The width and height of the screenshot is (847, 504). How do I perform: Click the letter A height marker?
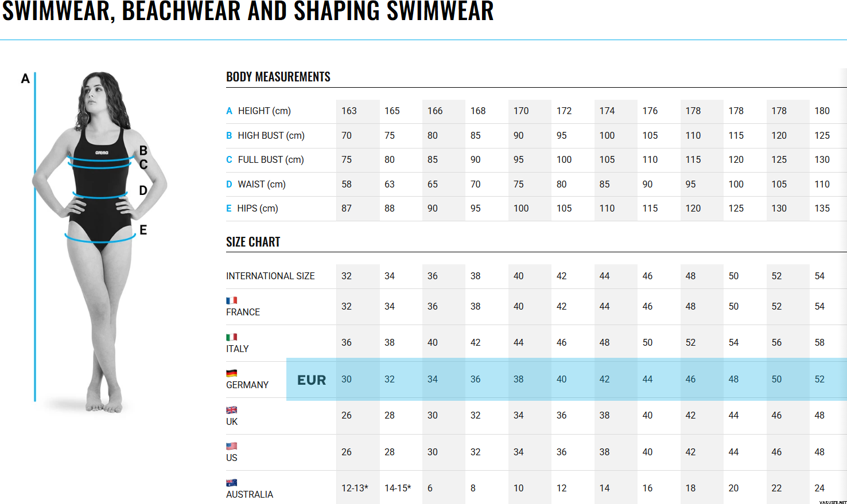coord(25,79)
